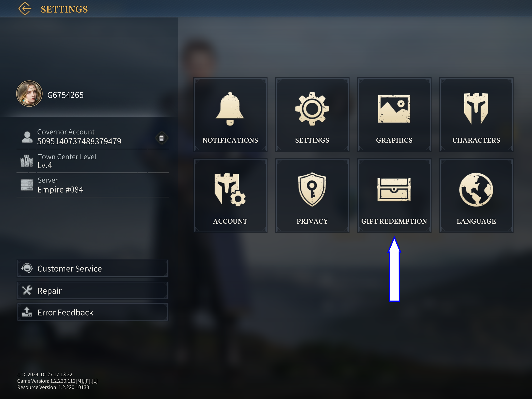Click the player avatar portrait

(x=29, y=94)
